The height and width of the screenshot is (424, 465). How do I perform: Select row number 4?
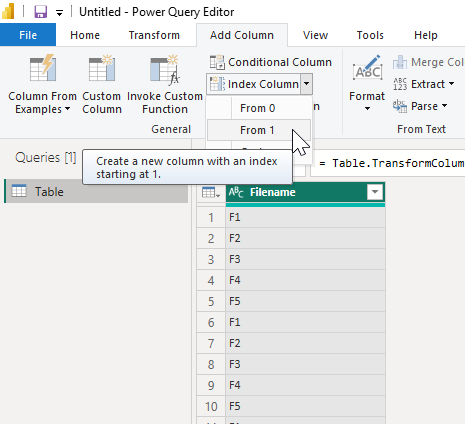(x=211, y=281)
